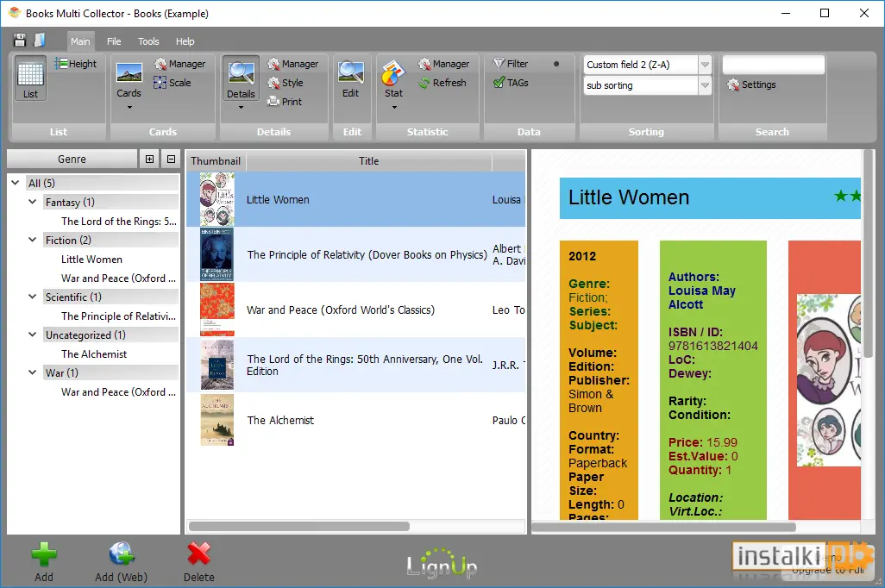Screen dimensions: 885x588
Task: Open the Cards view
Action: pyautogui.click(x=129, y=80)
